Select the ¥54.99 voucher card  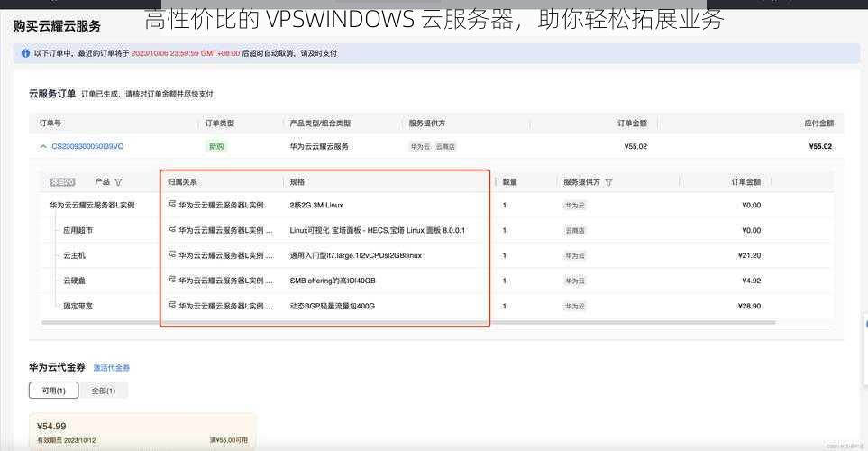click(x=142, y=432)
